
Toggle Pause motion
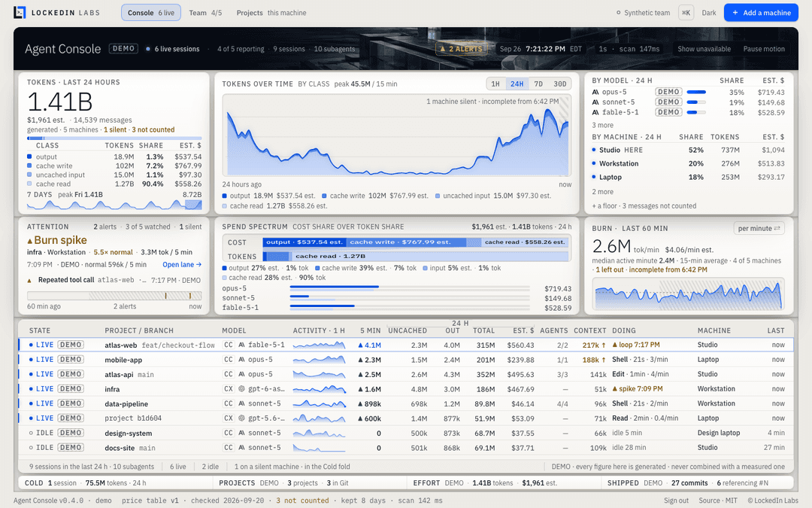(764, 49)
